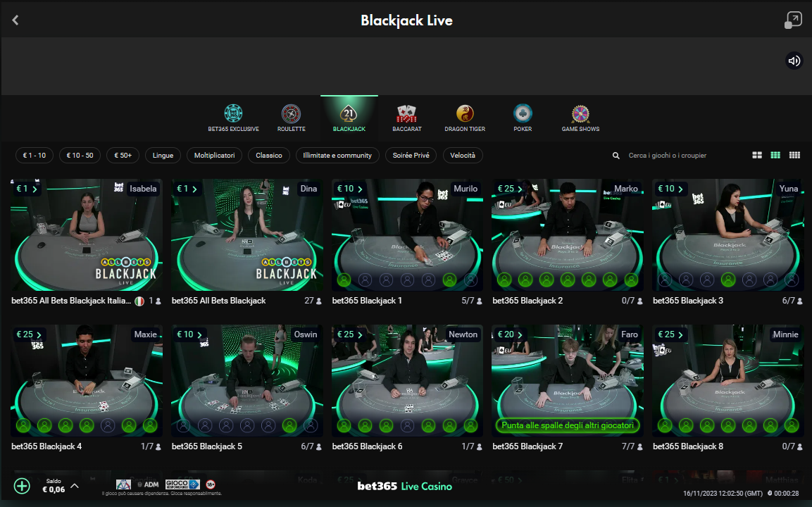The height and width of the screenshot is (507, 812).
Task: Expand the balance chevron next to Saldo
Action: pos(75,486)
